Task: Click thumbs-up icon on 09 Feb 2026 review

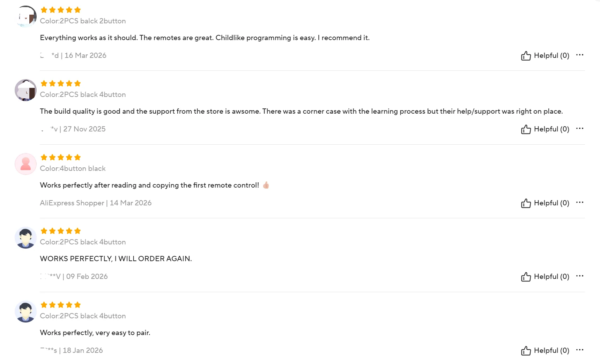Action: click(526, 277)
